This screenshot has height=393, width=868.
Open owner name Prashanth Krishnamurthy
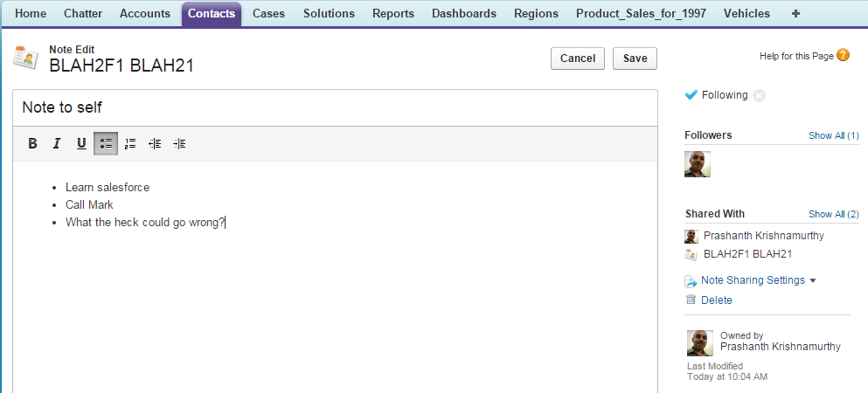click(x=781, y=347)
